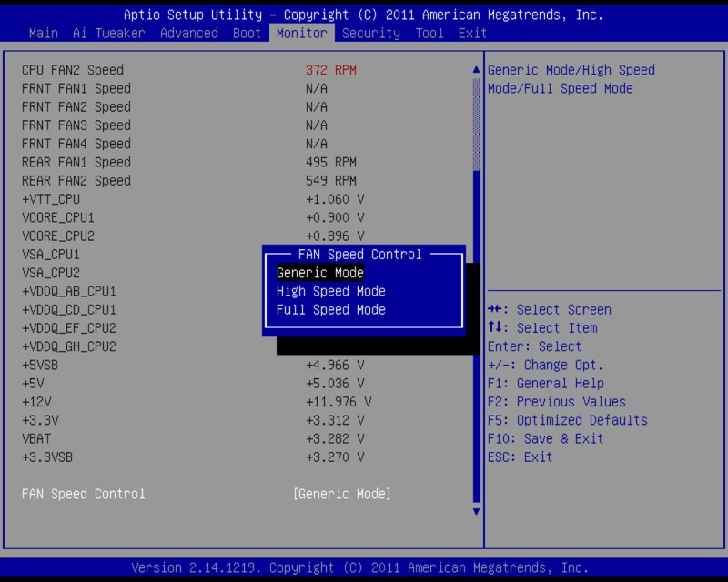The width and height of the screenshot is (728, 582).
Task: Switch to the Security tab
Action: click(x=371, y=33)
